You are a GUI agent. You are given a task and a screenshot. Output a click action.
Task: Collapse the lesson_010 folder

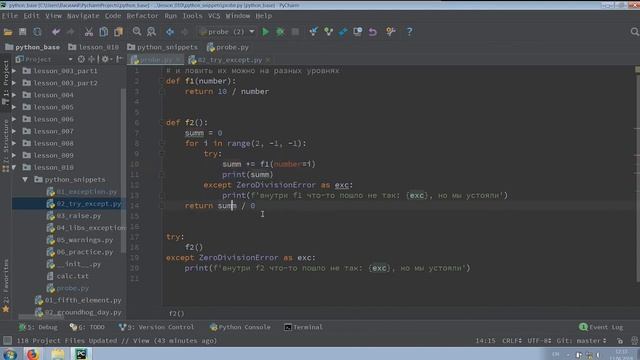point(14,167)
